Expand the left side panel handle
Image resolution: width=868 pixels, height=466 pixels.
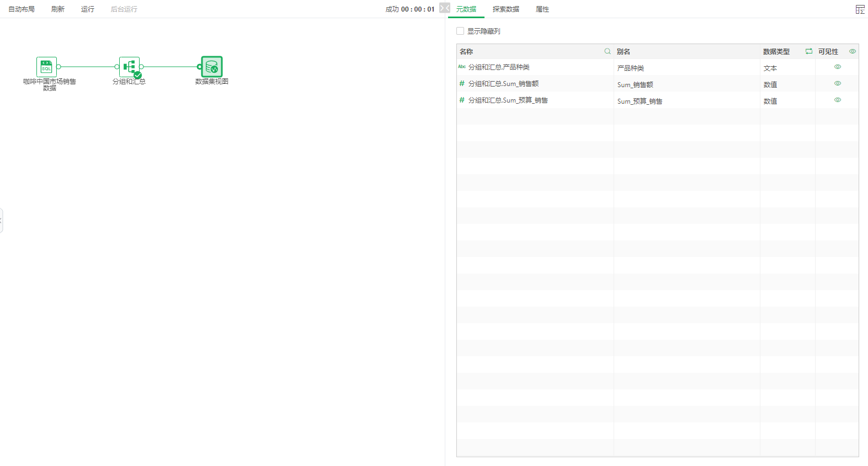click(x=2, y=221)
